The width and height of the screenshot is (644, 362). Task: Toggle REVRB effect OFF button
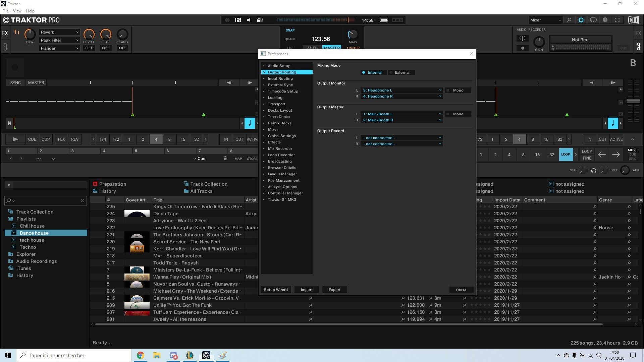pyautogui.click(x=89, y=48)
